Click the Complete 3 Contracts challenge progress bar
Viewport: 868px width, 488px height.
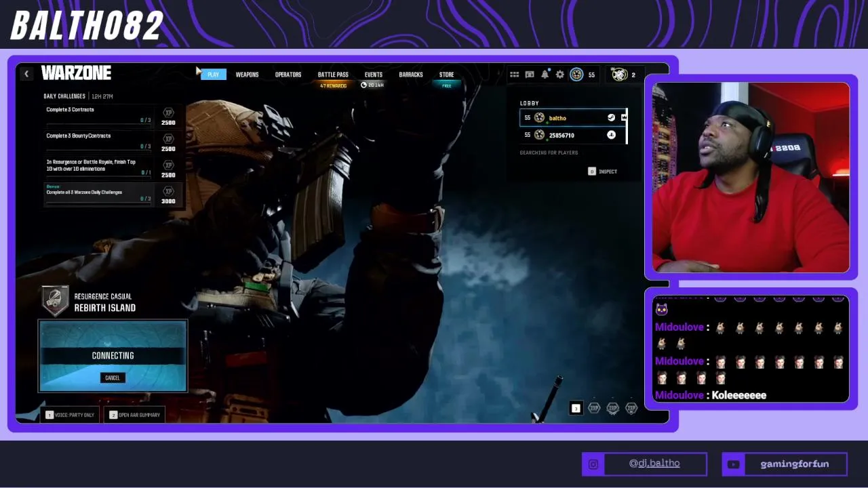pyautogui.click(x=98, y=125)
